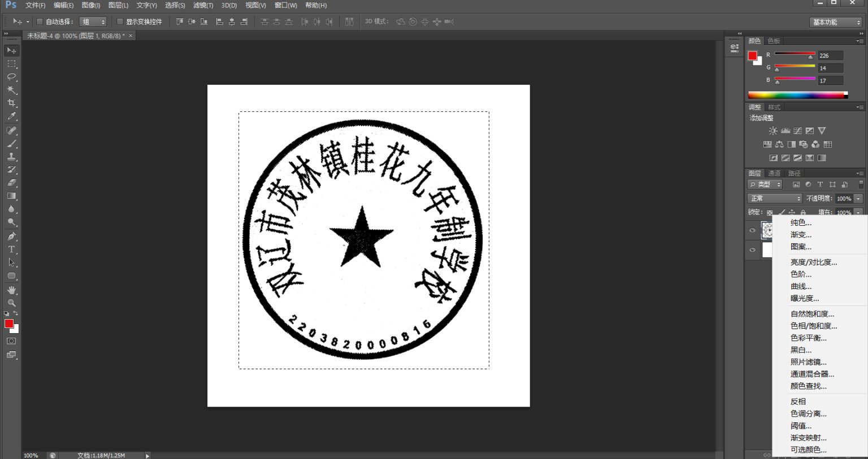Activate the Hand tool
868x459 pixels.
(x=11, y=290)
